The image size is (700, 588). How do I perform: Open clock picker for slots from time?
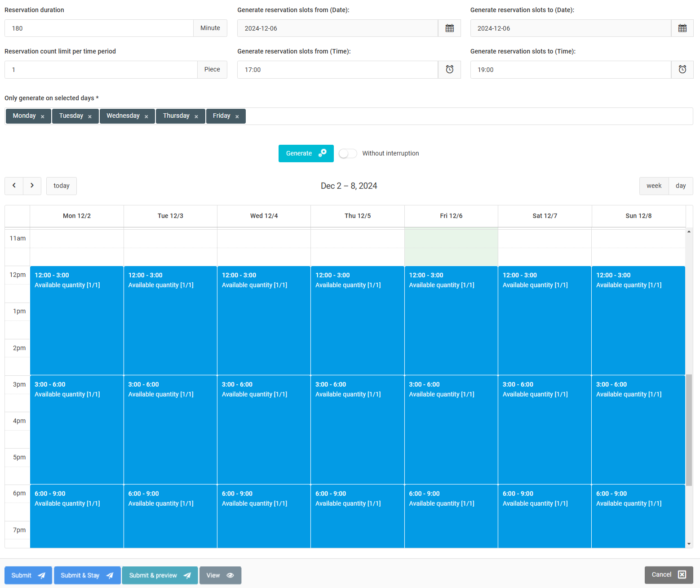449,70
